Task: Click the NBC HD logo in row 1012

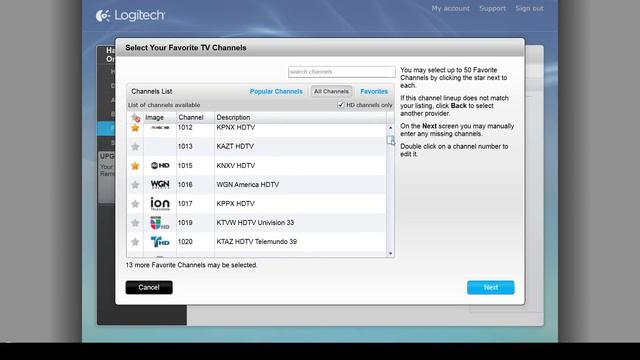Action: 160,128
